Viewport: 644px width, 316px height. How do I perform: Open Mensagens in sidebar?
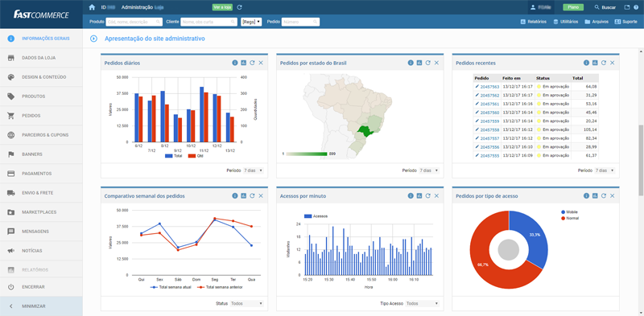[41, 232]
